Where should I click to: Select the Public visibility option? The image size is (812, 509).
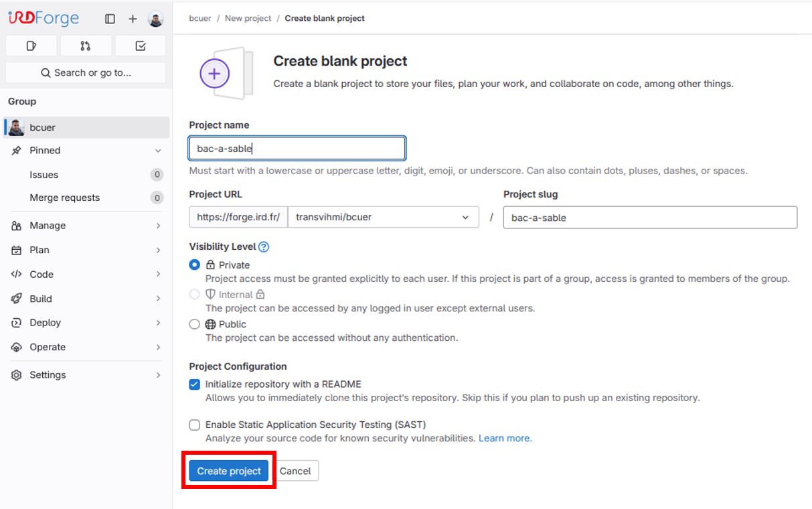coord(195,324)
